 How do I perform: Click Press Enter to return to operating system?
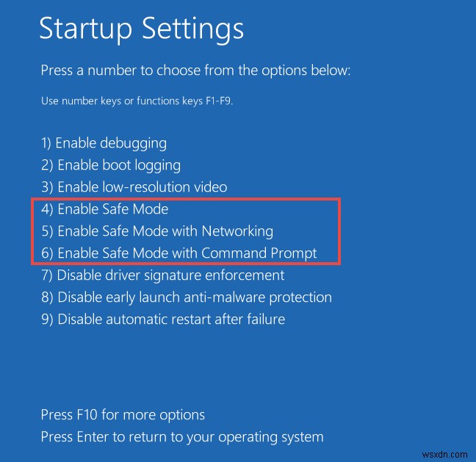(182, 437)
